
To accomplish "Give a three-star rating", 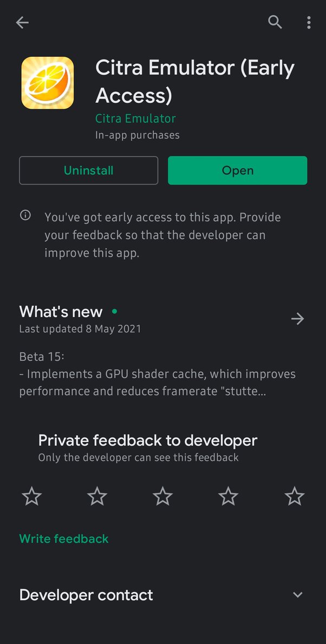I will [162, 496].
